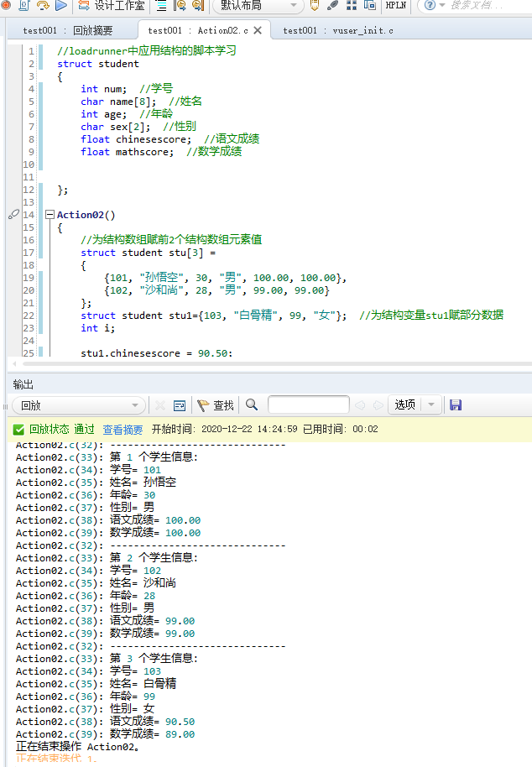Click the float chinesescore code line
The image size is (532, 767).
[x=170, y=139]
